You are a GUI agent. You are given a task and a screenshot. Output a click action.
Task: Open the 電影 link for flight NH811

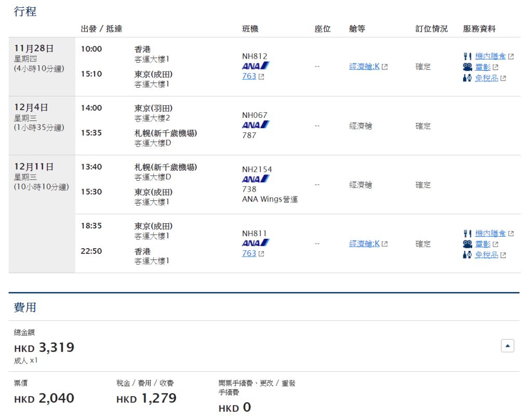coord(483,244)
